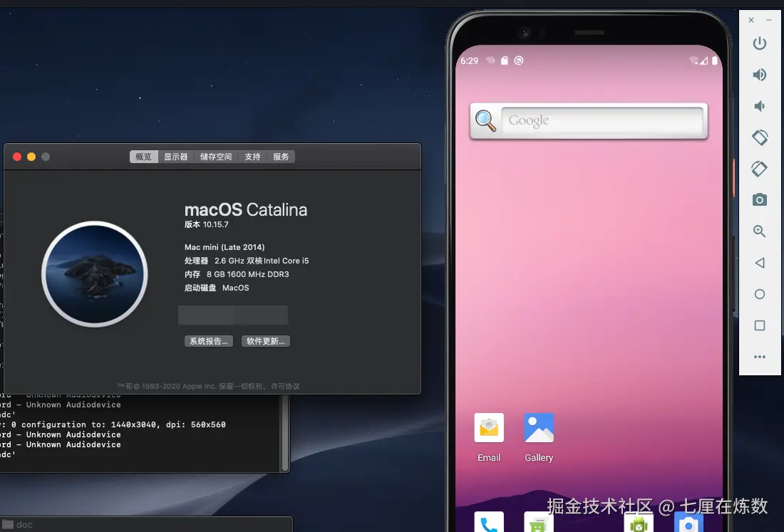The width and height of the screenshot is (784, 532).
Task: Click the '版本 10.15.7' version text
Action: (207, 224)
